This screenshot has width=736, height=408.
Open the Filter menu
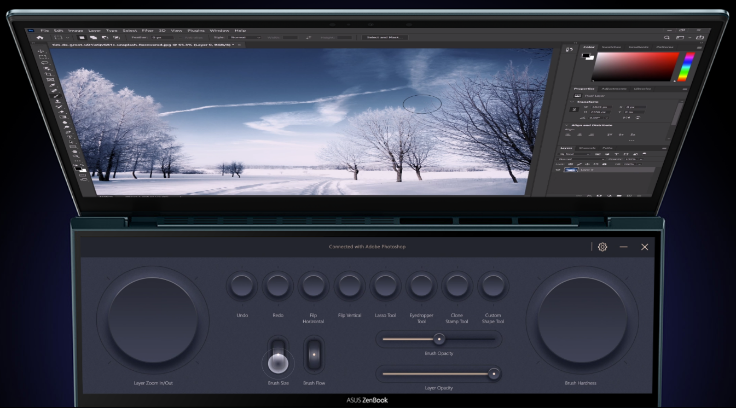click(147, 31)
